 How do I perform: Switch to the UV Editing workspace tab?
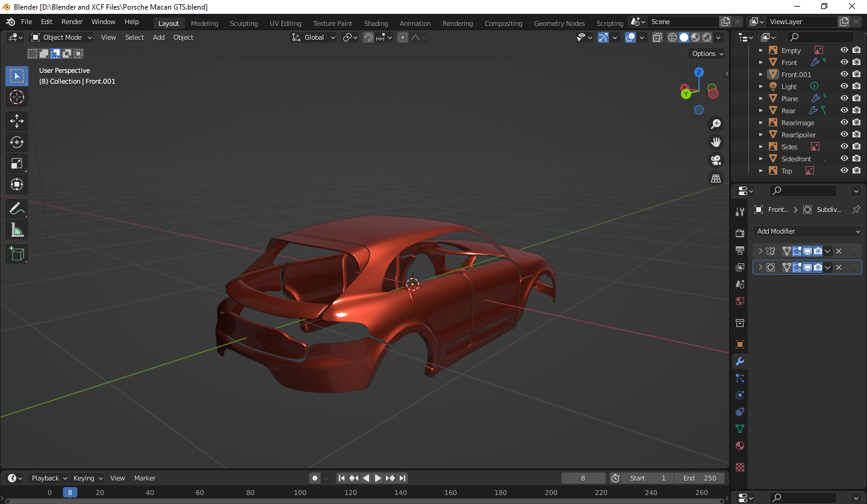285,23
